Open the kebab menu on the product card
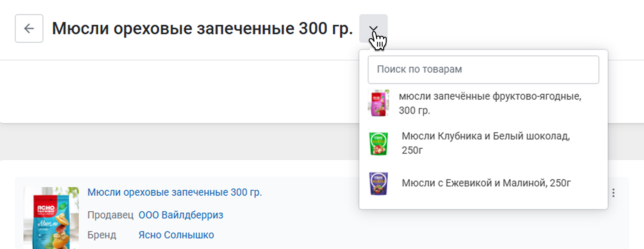The height and width of the screenshot is (249, 644). 613,193
